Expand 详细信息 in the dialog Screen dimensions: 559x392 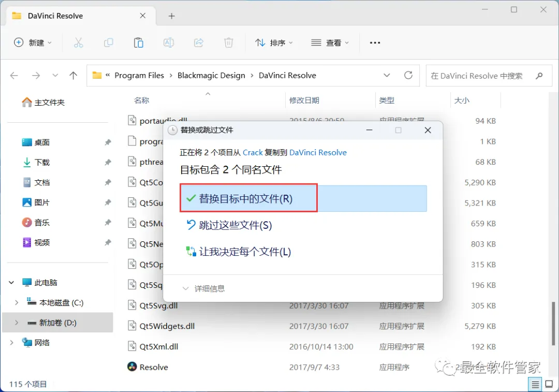(x=204, y=288)
